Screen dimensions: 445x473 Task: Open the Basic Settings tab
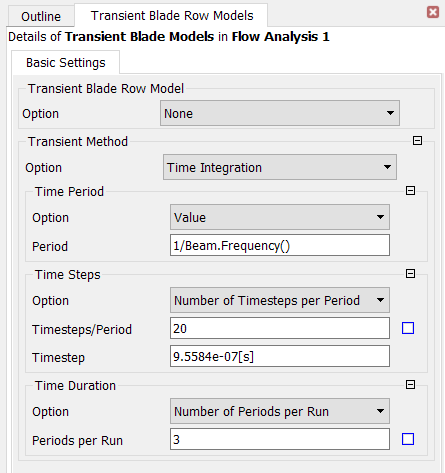[66, 63]
